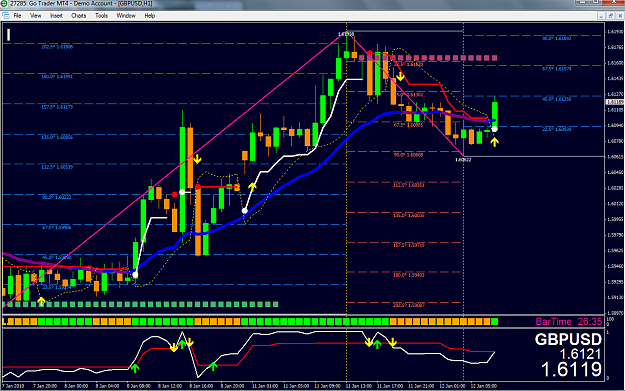
Task: Close the GBPUSD chart child window
Action: pos(620,16)
